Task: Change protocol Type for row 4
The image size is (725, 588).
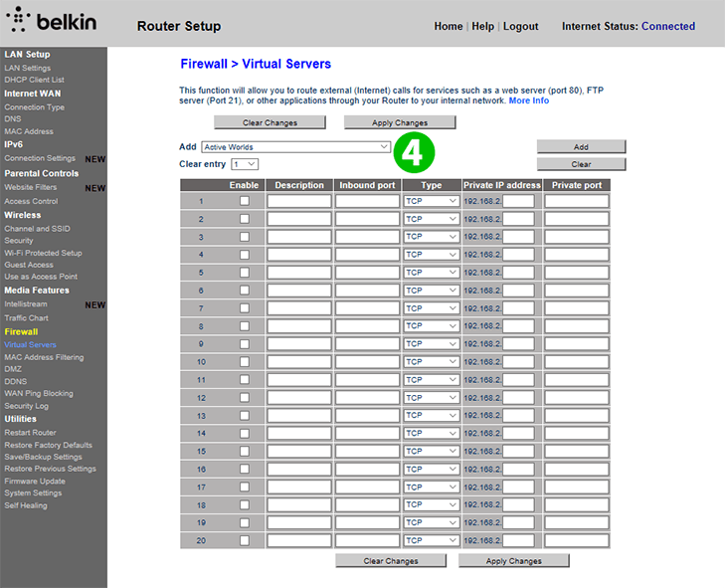Action: [x=432, y=255]
